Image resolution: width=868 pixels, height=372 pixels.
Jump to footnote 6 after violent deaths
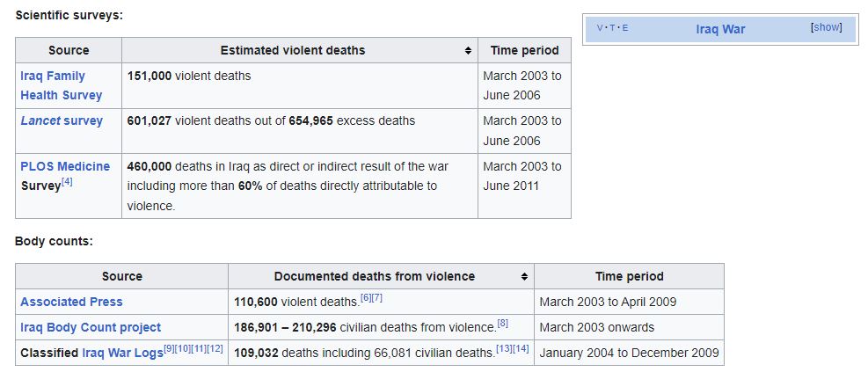tap(366, 298)
